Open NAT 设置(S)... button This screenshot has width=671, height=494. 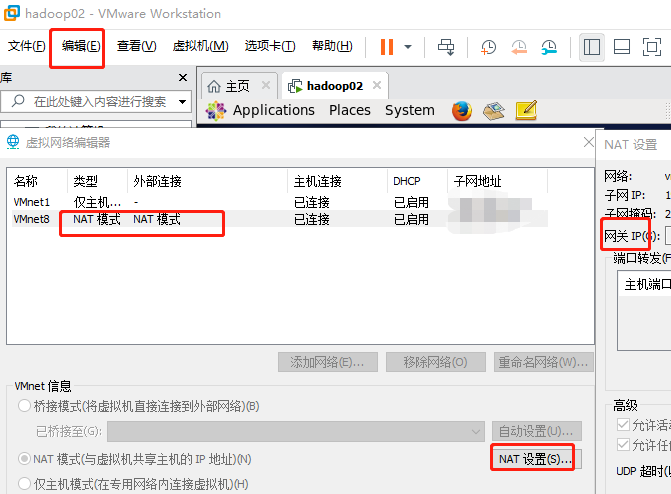coord(536,459)
